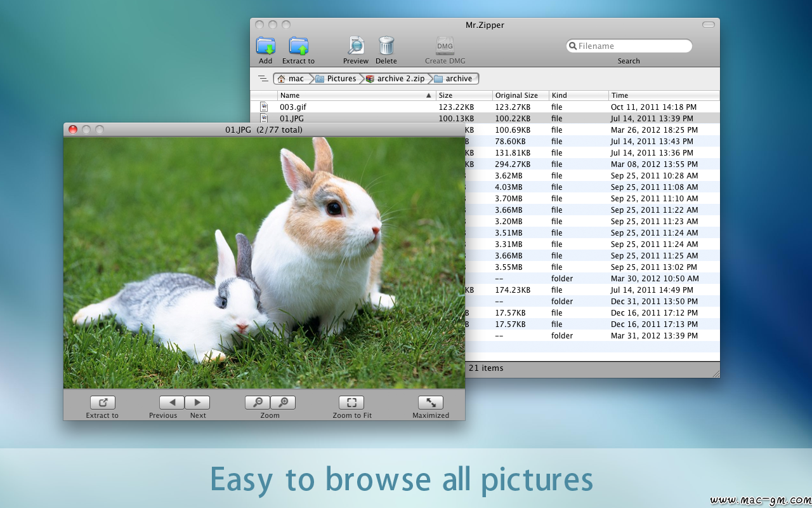Click the rabbit picture in the preview

tap(264, 263)
